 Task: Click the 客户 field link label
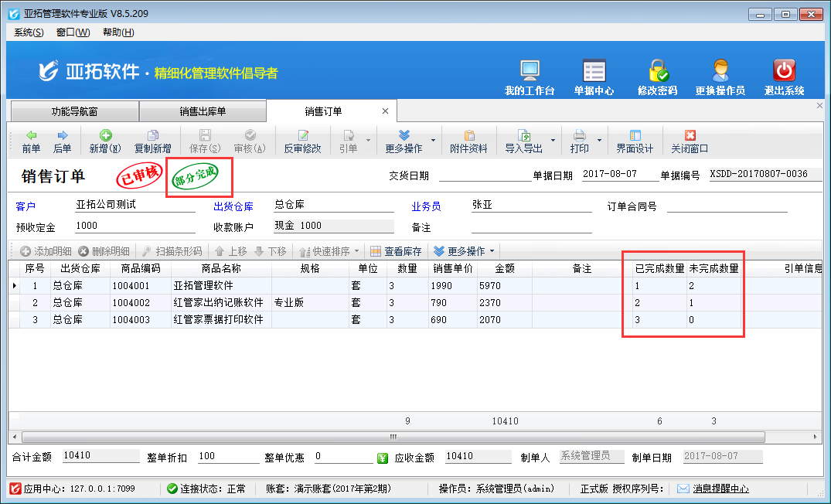point(26,206)
